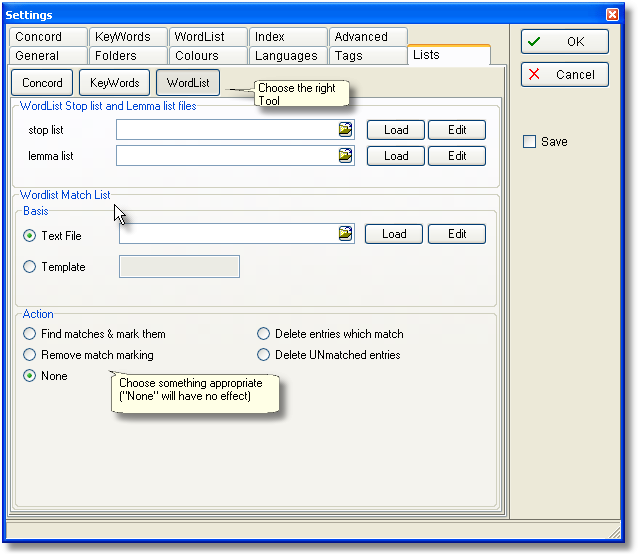Click the Text File browse folder icon
Viewport: 639px width, 557px height.
346,234
